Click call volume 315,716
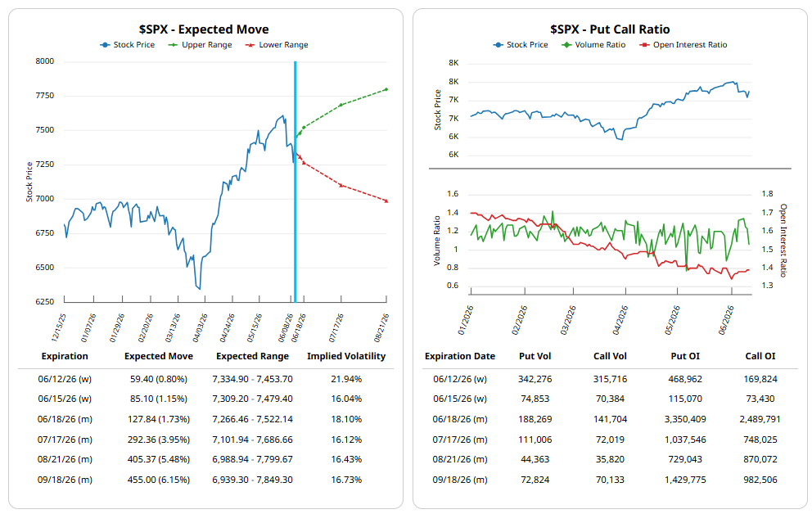Screen dimensions: 812x514 (x=610, y=380)
